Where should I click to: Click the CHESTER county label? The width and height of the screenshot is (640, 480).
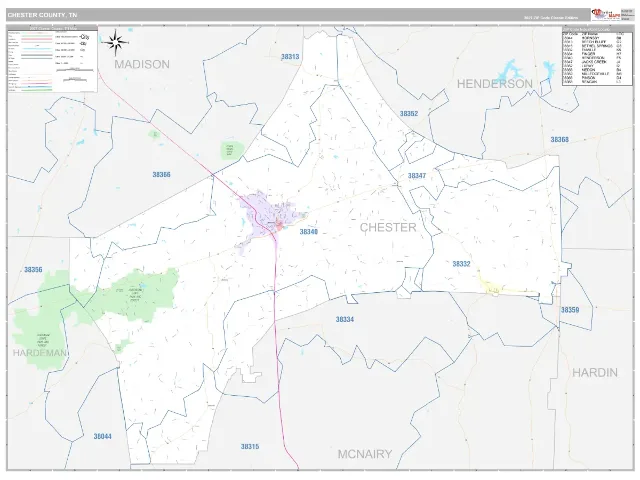(x=388, y=227)
